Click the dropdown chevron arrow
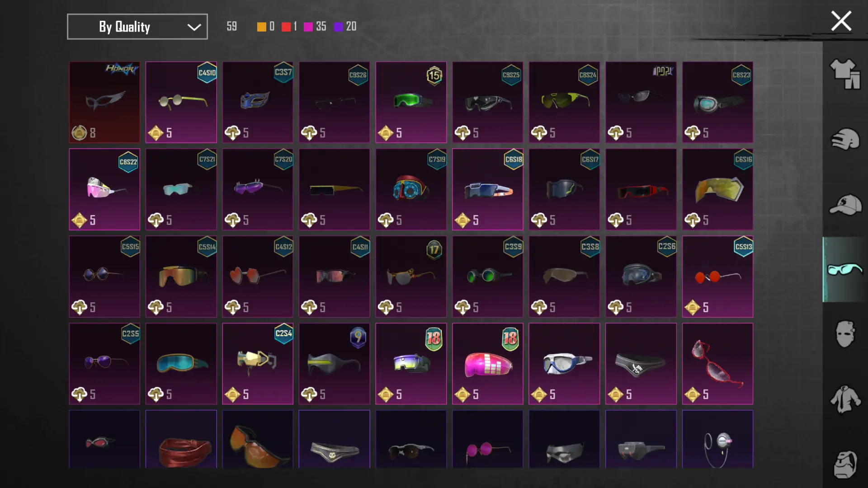Viewport: 868px width, 488px height. coord(194,27)
